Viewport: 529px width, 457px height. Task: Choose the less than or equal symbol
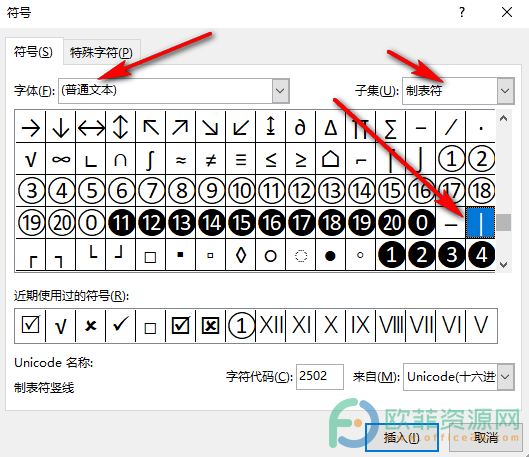[271, 159]
